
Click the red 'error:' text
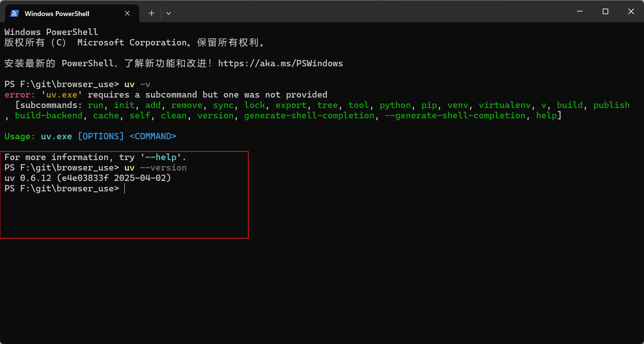[x=20, y=95]
